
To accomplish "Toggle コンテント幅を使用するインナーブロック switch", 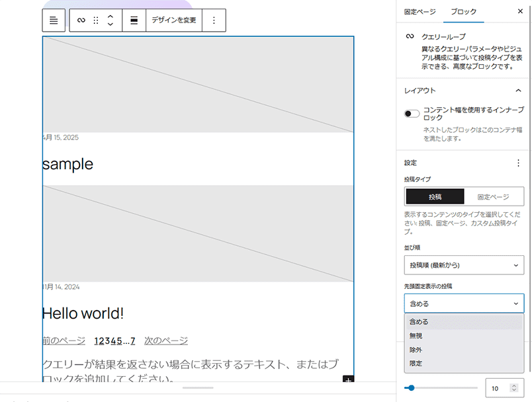I will (x=412, y=114).
